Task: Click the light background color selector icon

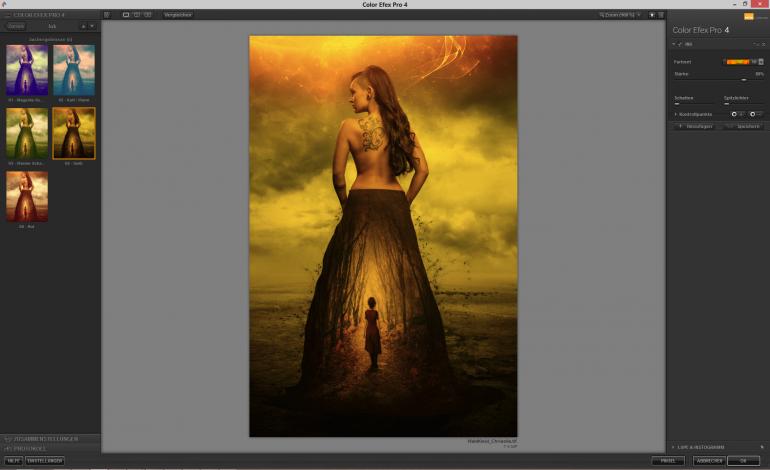Action: 652,15
